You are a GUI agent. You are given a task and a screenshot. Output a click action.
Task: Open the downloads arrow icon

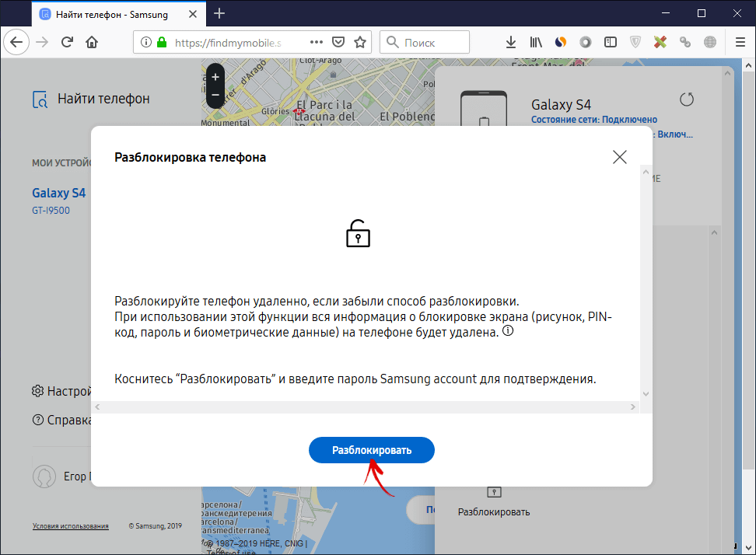tap(510, 43)
